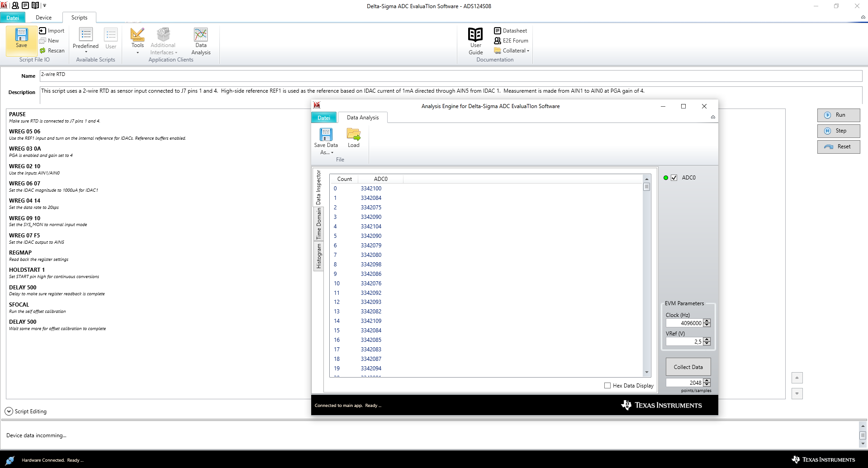Load data file in Analysis Engine

click(x=354, y=138)
